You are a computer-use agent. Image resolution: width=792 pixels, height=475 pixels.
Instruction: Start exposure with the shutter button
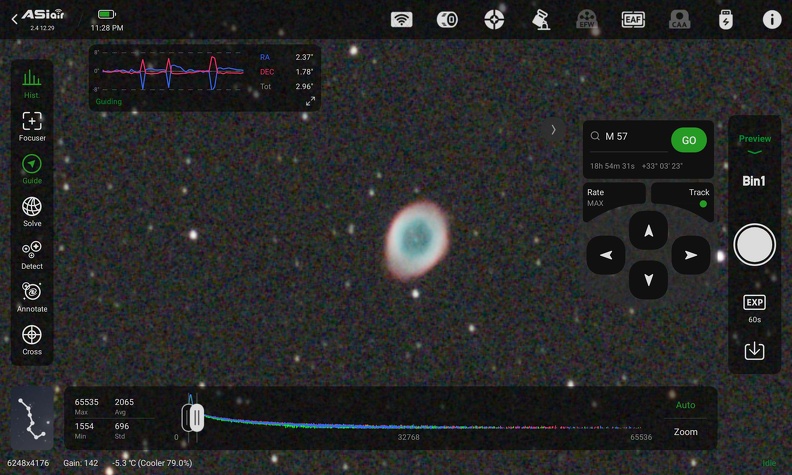(754, 245)
